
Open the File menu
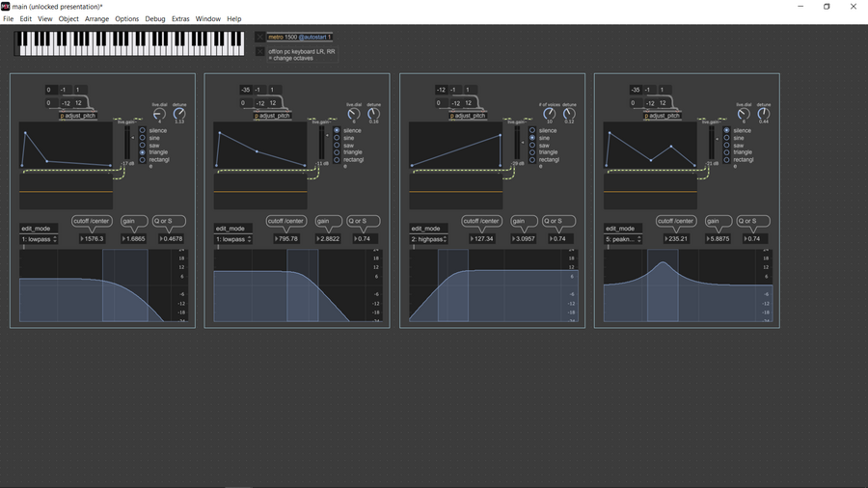[9, 19]
